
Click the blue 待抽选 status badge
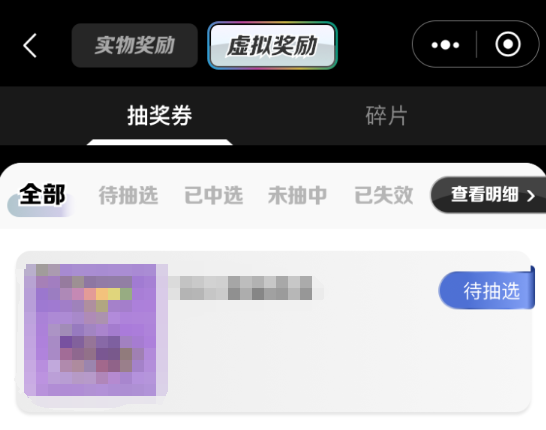(x=486, y=290)
